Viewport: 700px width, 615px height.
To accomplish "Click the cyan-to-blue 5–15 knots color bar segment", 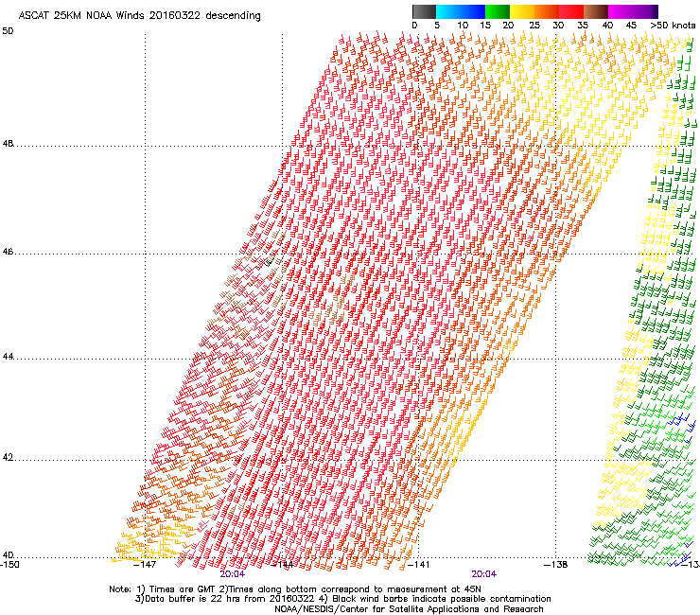I will 461,11.
